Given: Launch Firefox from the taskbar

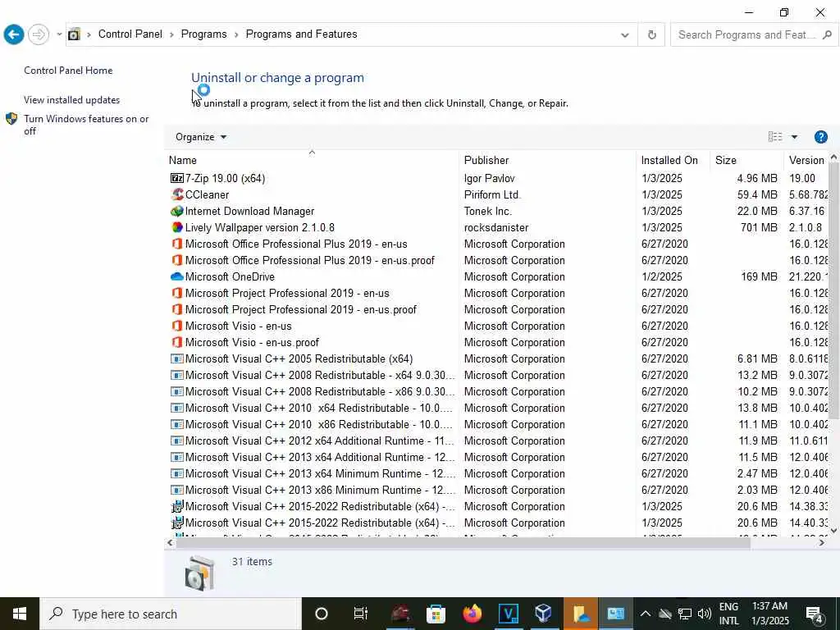Looking at the screenshot, I should [472, 614].
